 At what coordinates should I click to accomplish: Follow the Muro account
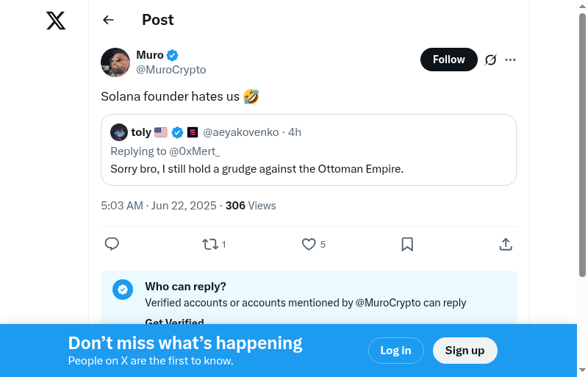[x=448, y=60]
